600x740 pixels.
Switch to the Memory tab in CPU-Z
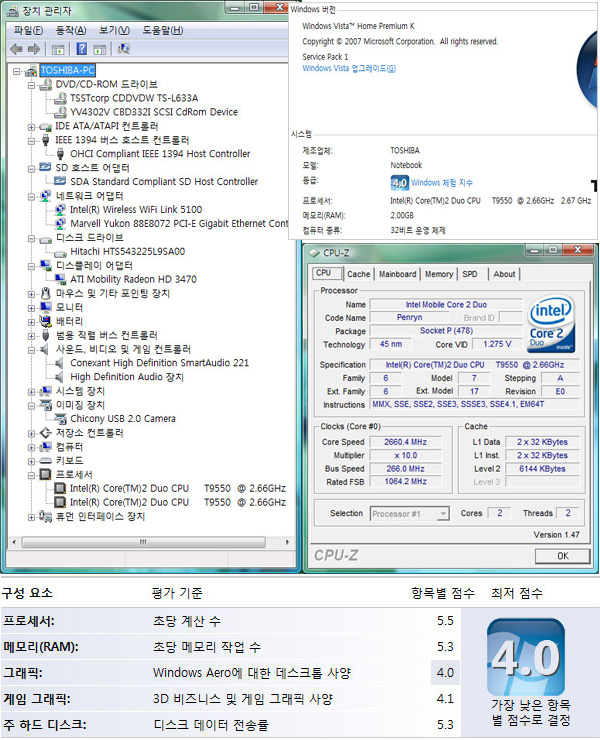[439, 274]
